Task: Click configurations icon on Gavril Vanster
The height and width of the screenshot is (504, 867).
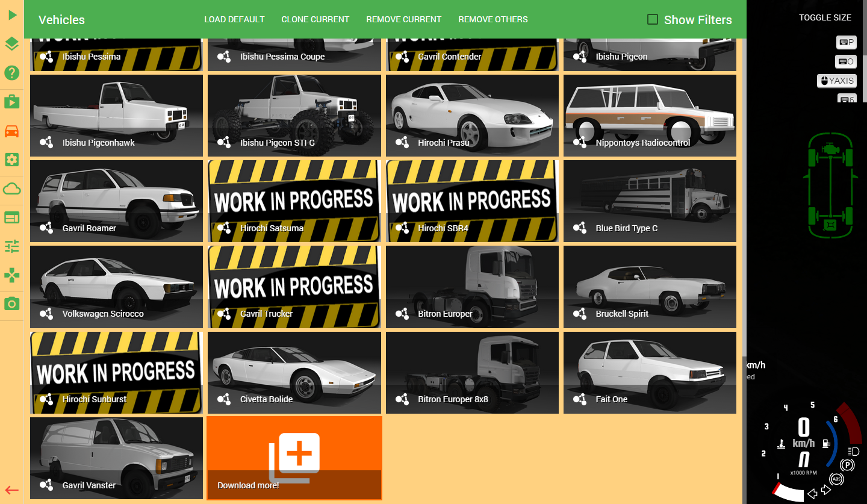Action: 46,485
